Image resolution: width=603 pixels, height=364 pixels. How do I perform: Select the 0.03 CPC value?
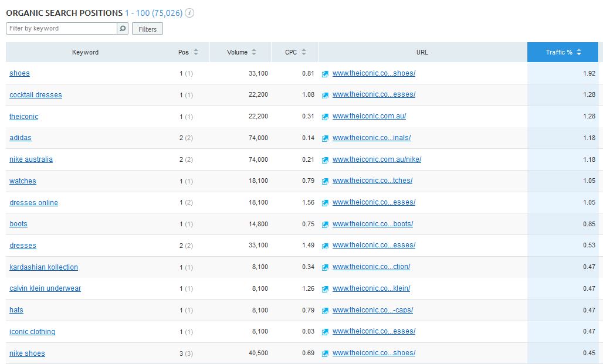[308, 331]
